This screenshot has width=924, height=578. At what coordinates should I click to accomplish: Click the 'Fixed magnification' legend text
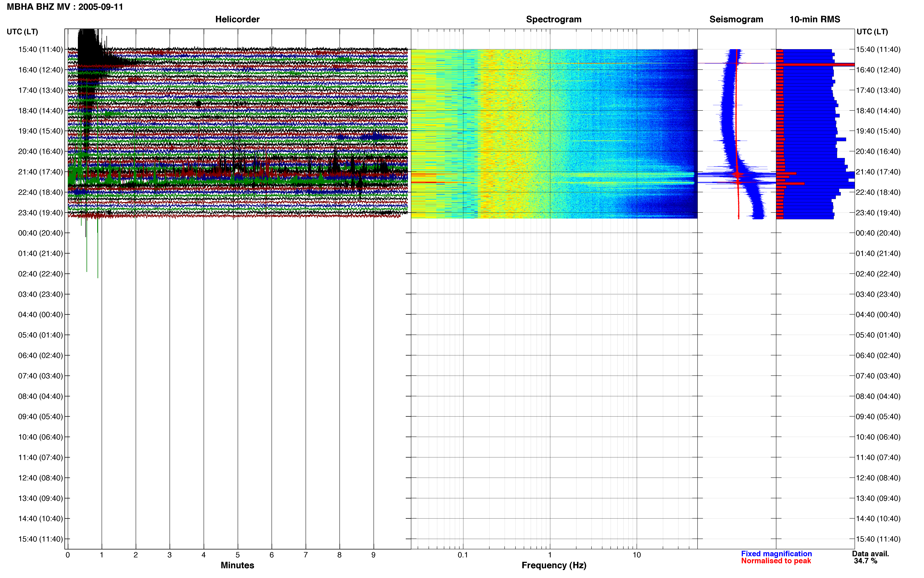(x=777, y=554)
